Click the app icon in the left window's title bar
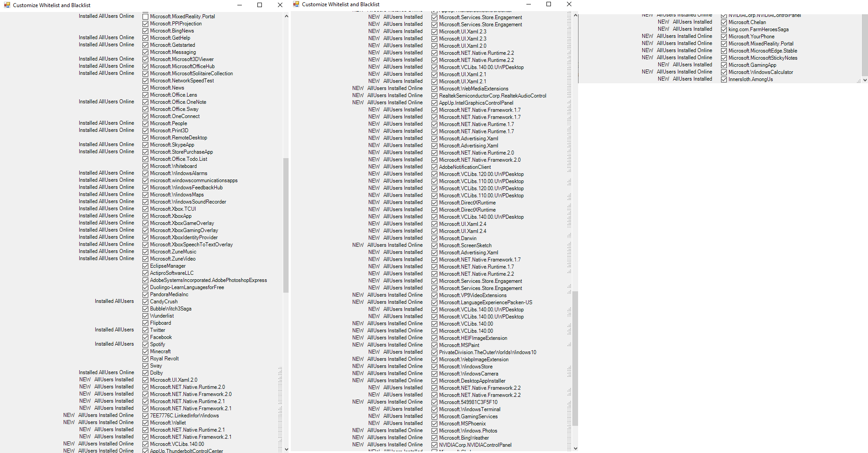Viewport: 868px width, 453px height. (7, 5)
